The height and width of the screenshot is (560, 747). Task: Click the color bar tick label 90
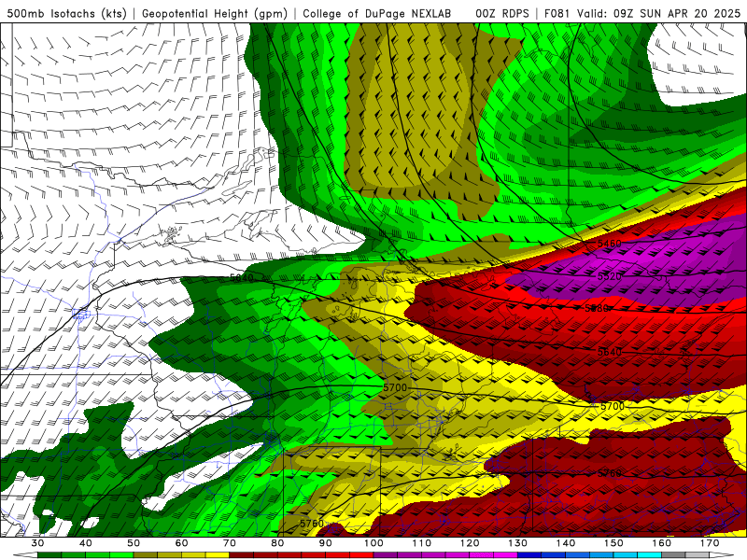[325, 543]
